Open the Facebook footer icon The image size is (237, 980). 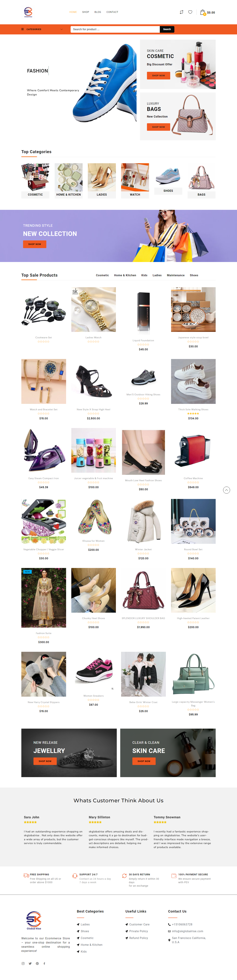tap(44, 964)
